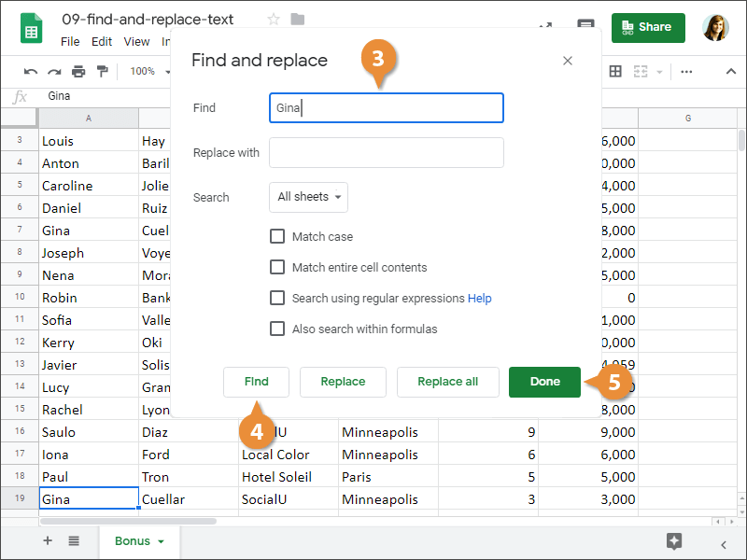Click the redo arrow in toolbar
This screenshot has width=747, height=560.
coord(54,72)
